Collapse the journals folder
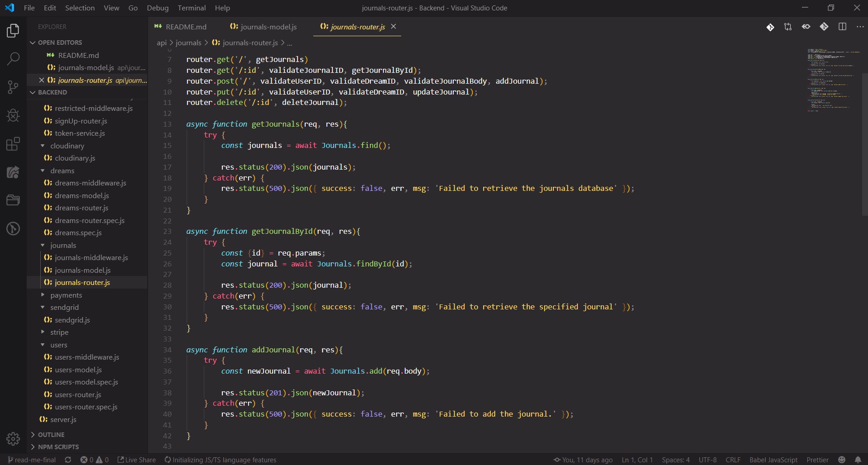868x465 pixels. click(63, 245)
